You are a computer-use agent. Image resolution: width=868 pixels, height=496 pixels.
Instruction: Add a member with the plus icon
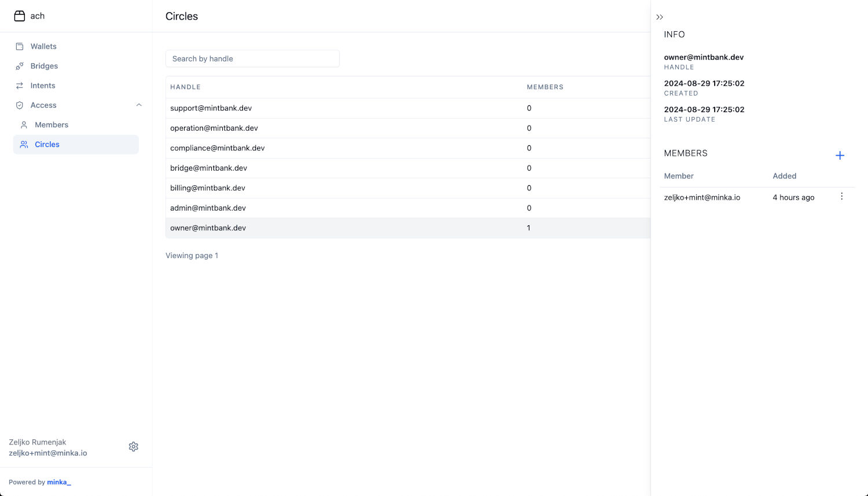click(x=840, y=155)
